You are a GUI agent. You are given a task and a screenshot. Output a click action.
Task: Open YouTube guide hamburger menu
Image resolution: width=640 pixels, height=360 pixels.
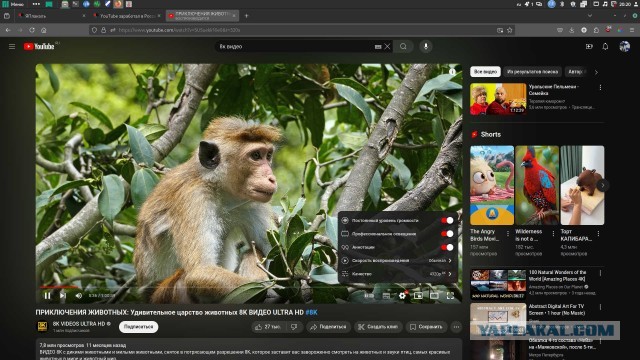pos(12,47)
